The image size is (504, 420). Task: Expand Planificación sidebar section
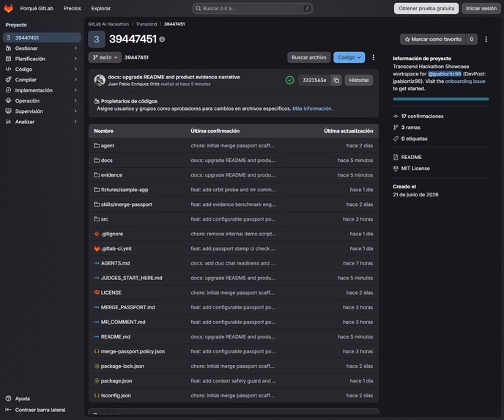tap(42, 59)
